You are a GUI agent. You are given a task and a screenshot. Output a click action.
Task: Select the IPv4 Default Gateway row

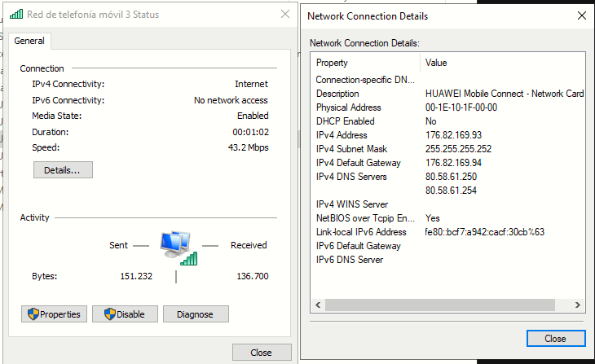[x=447, y=163]
